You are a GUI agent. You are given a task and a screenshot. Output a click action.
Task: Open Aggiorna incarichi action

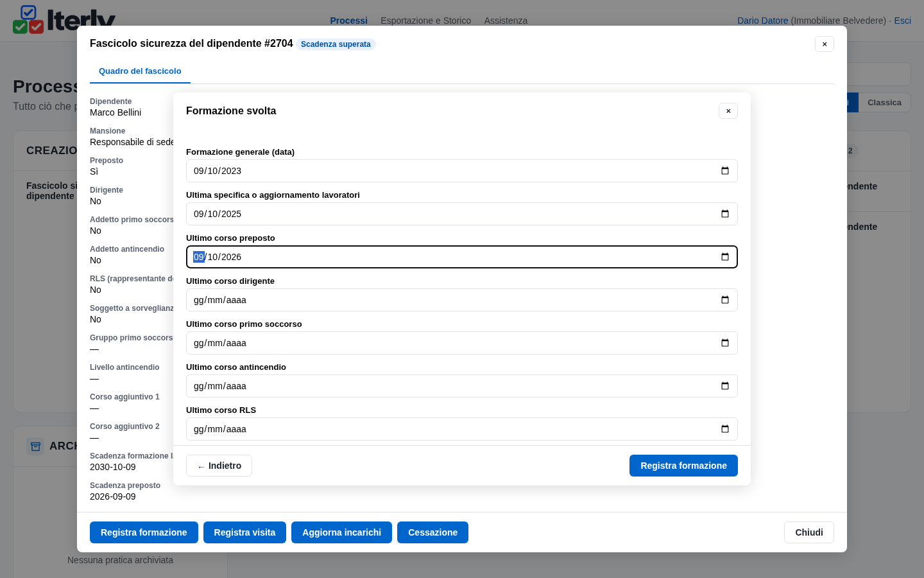click(x=341, y=532)
